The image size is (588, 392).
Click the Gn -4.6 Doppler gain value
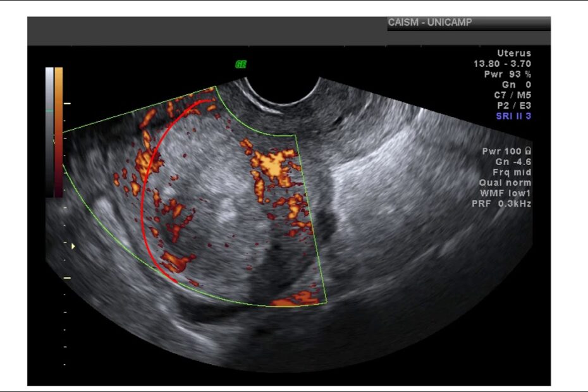[x=513, y=162]
